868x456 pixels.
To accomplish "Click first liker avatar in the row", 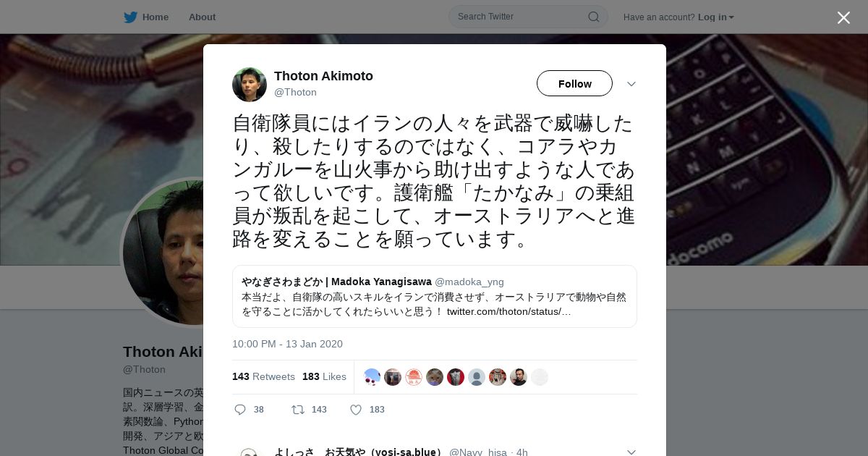I will coord(372,377).
